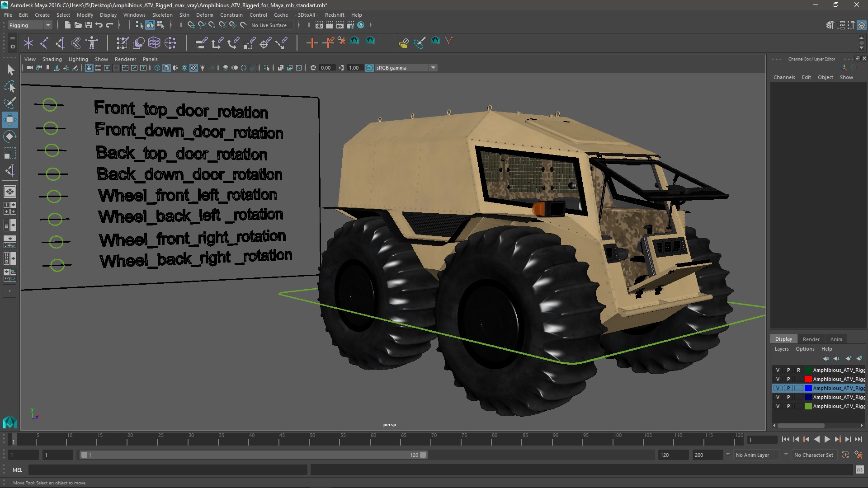Switch to the Anim layer tab
The height and width of the screenshot is (488, 868).
(836, 339)
